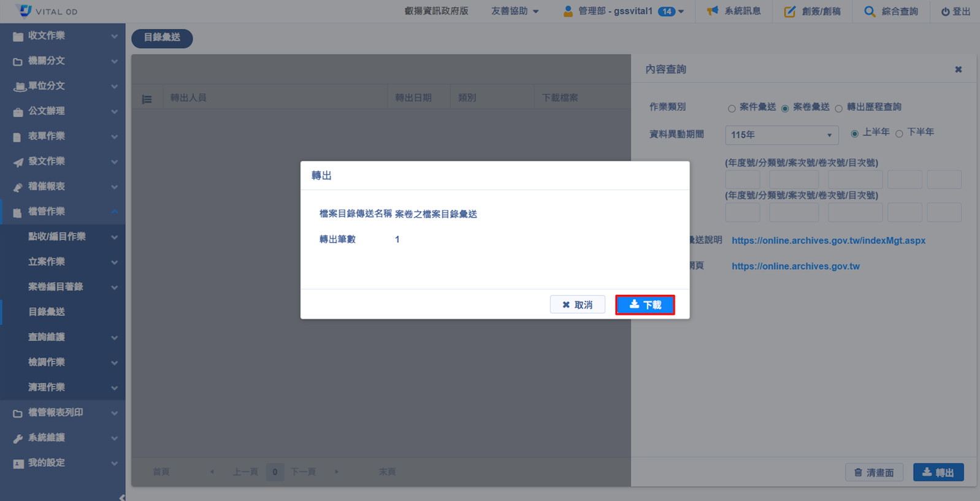Choose the 下半年 radio button

click(x=899, y=134)
